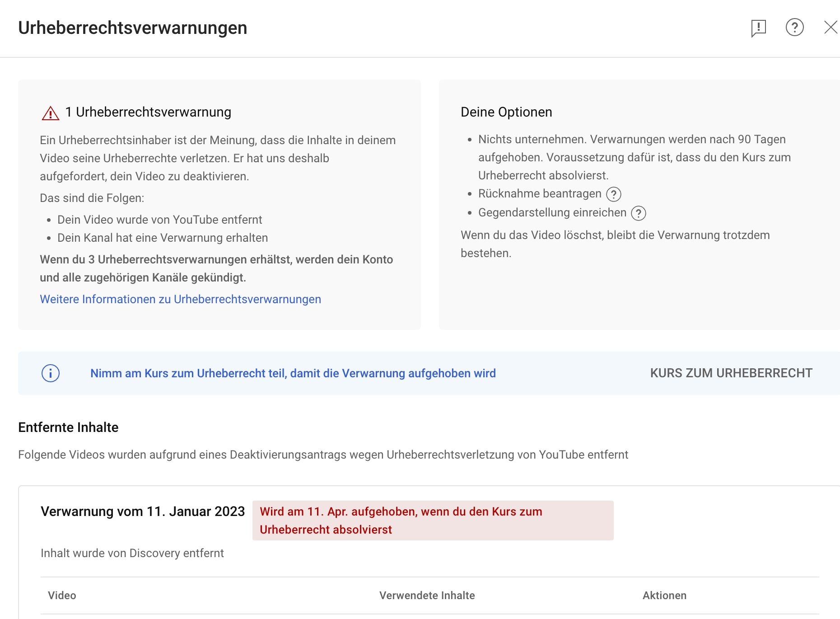Screen dimensions: 840x619
Task: Click the Verwendete Inhalte column header
Action: pyautogui.click(x=427, y=596)
